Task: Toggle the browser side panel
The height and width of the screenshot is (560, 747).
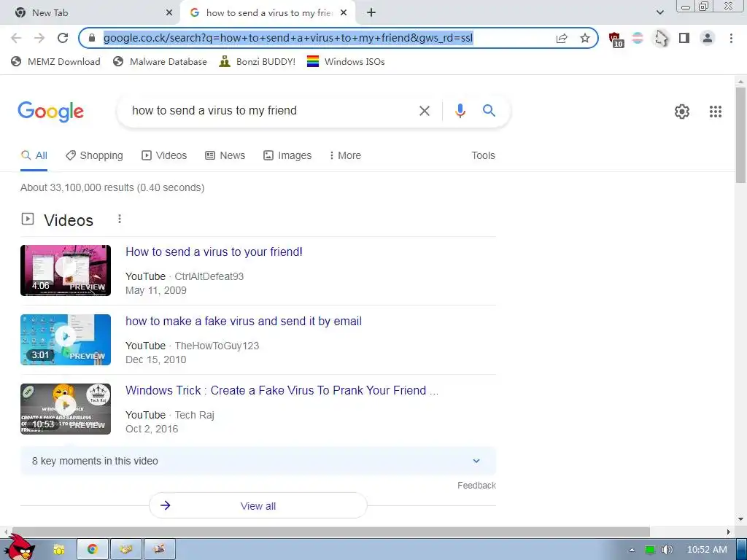Action: point(684,38)
